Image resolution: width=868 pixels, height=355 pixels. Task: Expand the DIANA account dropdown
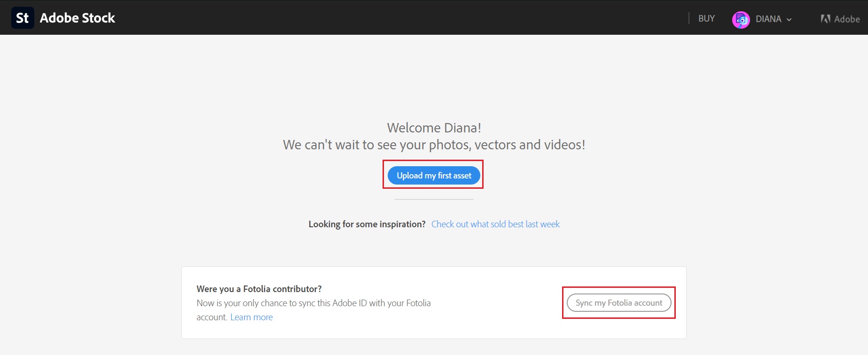click(774, 19)
